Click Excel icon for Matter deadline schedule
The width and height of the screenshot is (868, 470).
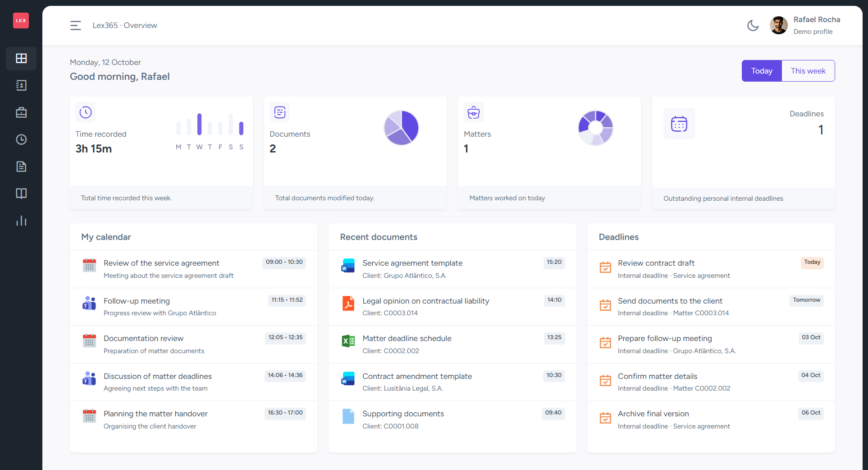coord(348,341)
